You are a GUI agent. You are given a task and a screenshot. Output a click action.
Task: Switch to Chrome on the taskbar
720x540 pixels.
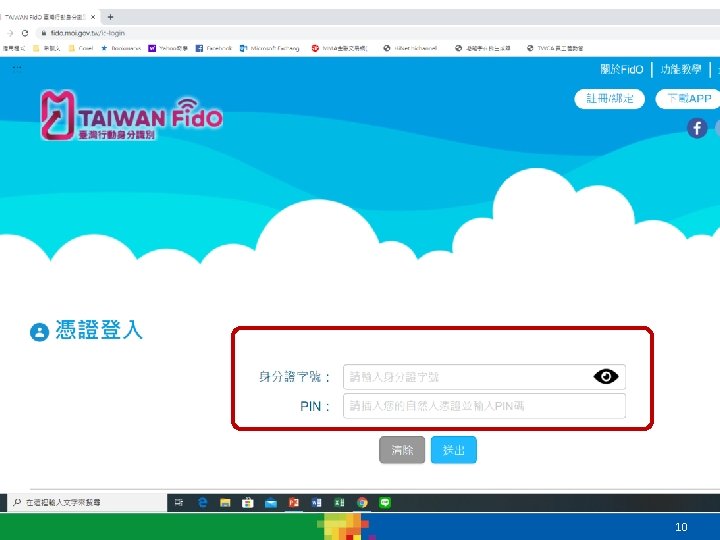[x=362, y=503]
